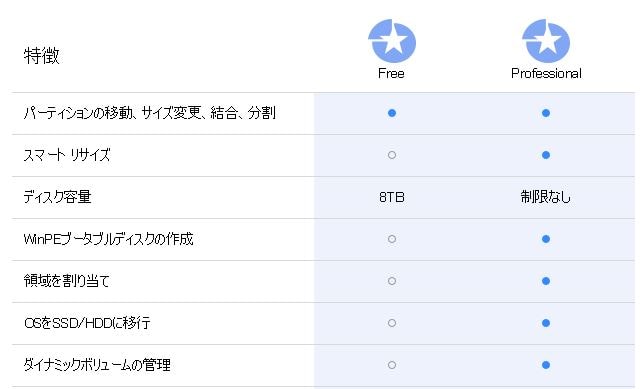The width and height of the screenshot is (643, 389).
Task: Click the empty circle for 領域を割り当て in Free column
Action: pos(392,281)
